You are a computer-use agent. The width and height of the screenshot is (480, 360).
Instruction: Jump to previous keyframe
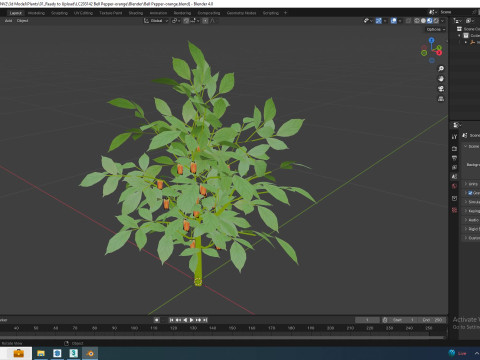point(178,320)
